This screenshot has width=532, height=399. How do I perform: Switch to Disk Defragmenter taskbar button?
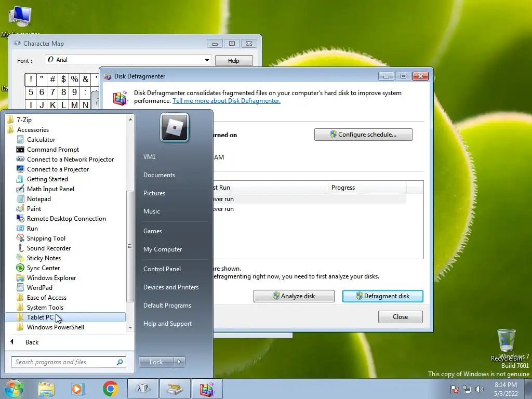click(207, 389)
